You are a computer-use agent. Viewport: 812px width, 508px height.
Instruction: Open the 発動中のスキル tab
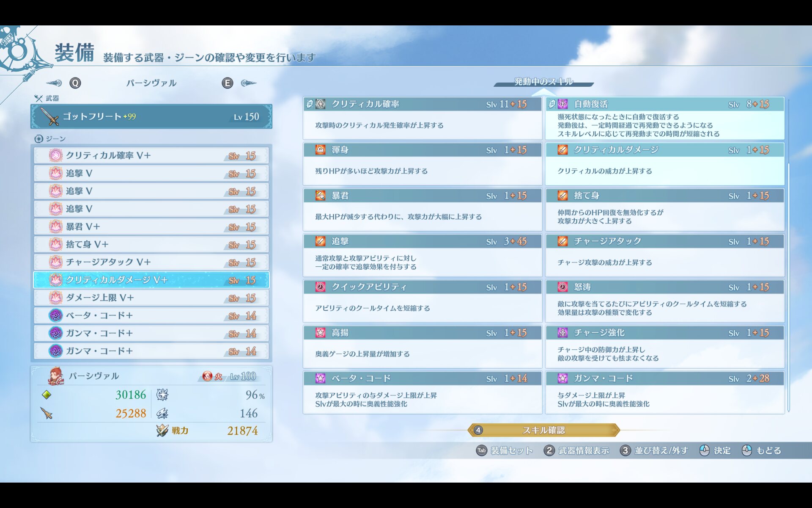coord(543,82)
